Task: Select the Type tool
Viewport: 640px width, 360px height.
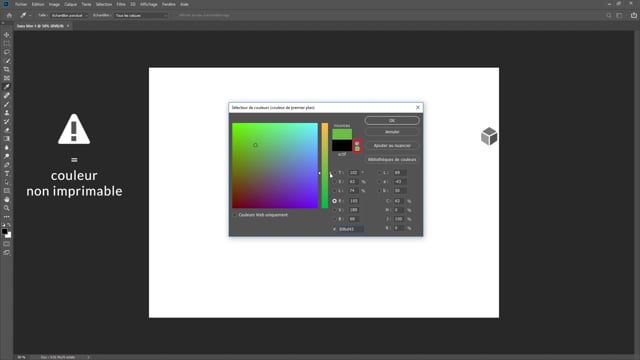Action: (7, 173)
